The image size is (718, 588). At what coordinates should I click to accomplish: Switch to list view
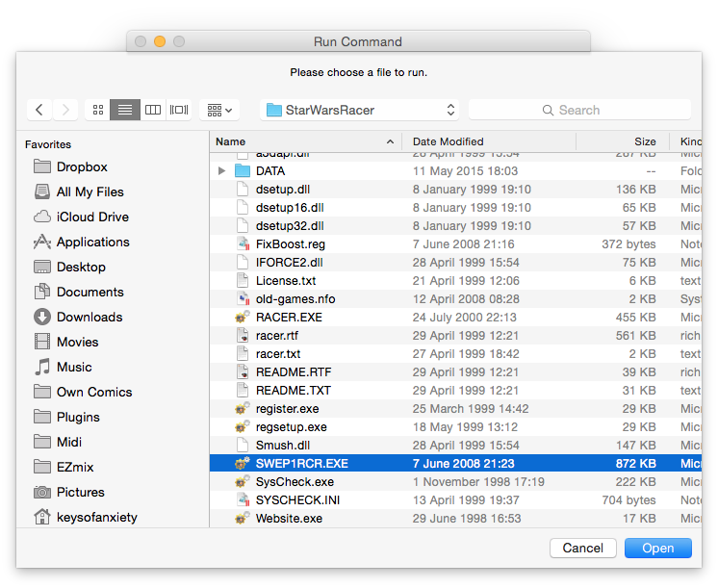125,110
